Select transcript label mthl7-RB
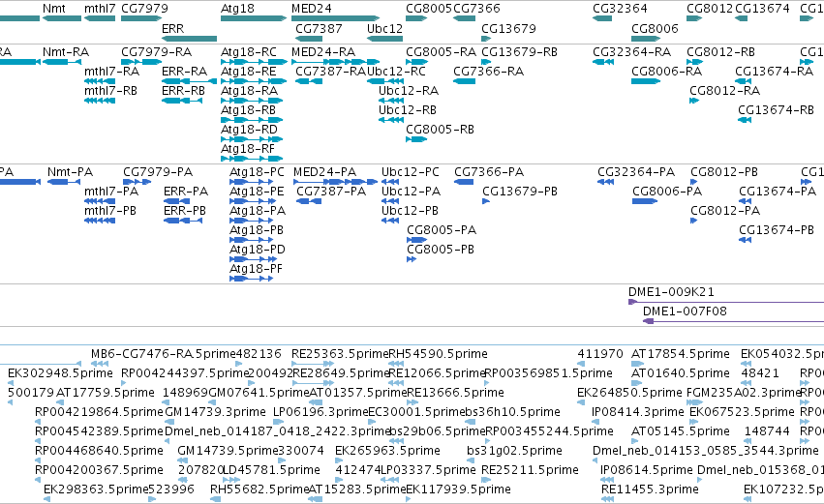 [111, 91]
